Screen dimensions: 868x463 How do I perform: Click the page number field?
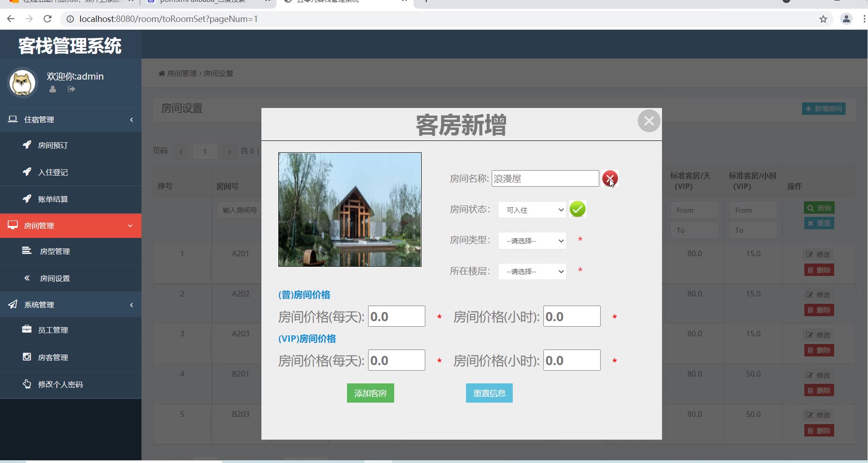click(205, 151)
